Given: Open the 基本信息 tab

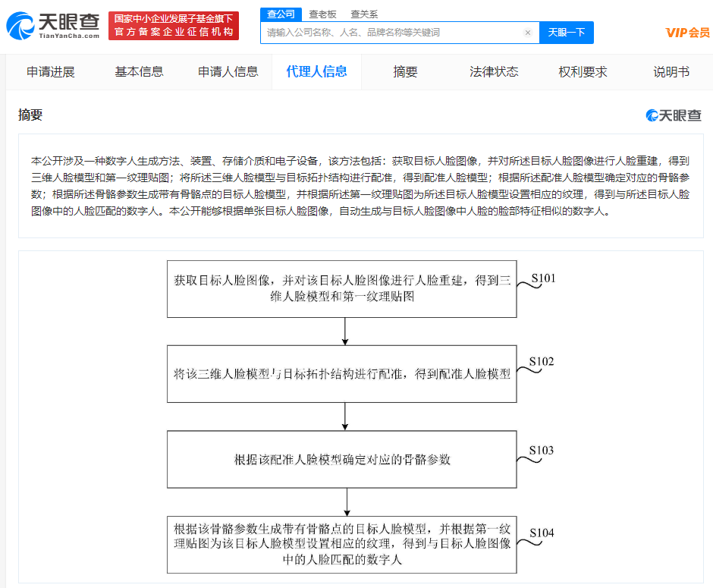Looking at the screenshot, I should coord(139,72).
